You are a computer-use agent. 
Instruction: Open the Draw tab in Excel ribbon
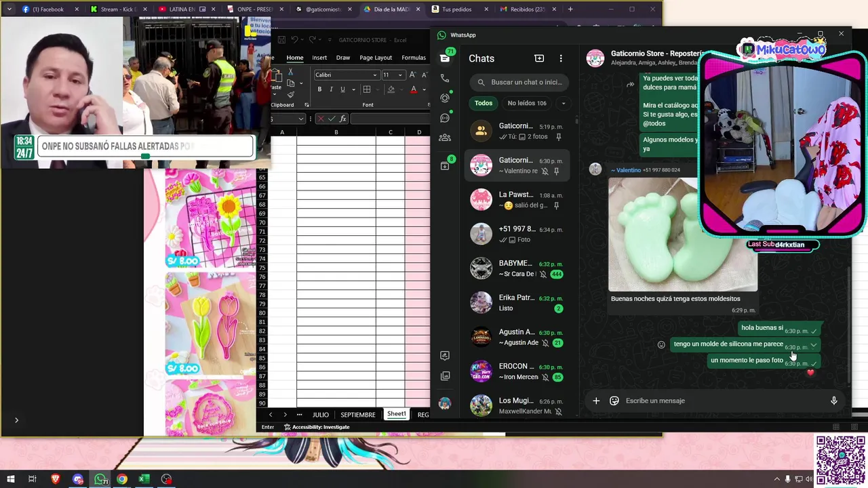point(343,58)
